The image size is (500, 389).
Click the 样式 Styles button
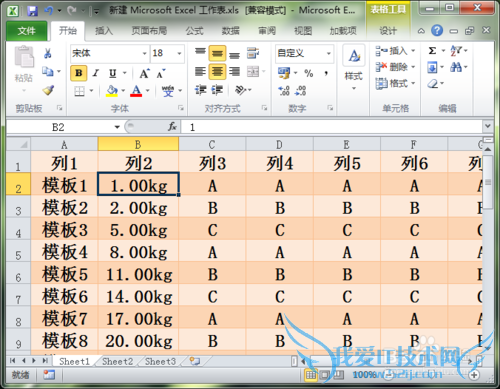pos(353,68)
